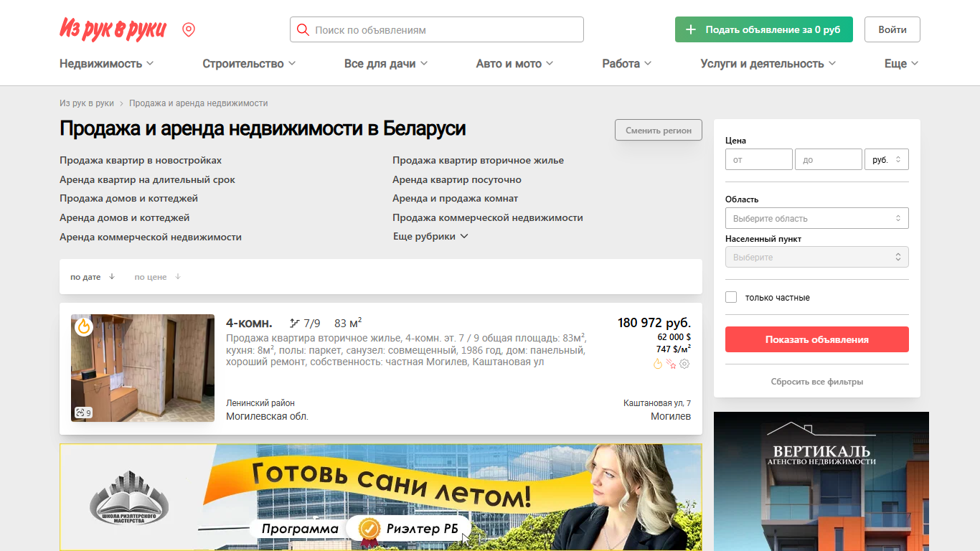980x551 pixels.
Task: Open the Строительство menu
Action: (x=249, y=63)
